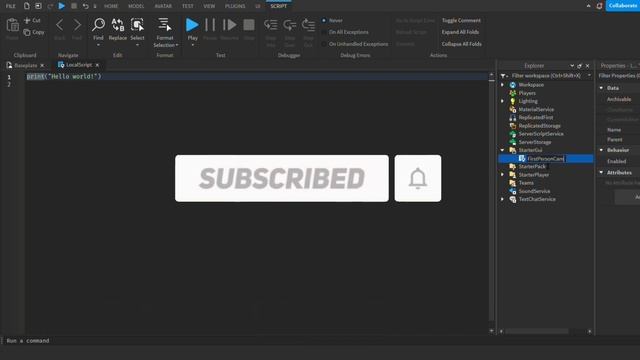Open the Find dropdown arrow
The height and width of the screenshot is (360, 640).
98,45
